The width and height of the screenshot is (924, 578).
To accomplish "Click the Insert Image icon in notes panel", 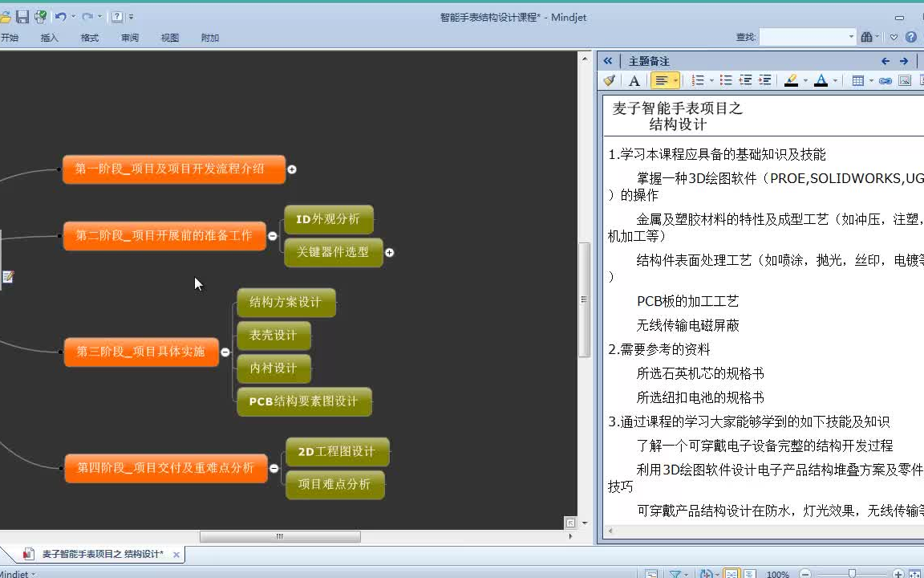I will coord(905,80).
